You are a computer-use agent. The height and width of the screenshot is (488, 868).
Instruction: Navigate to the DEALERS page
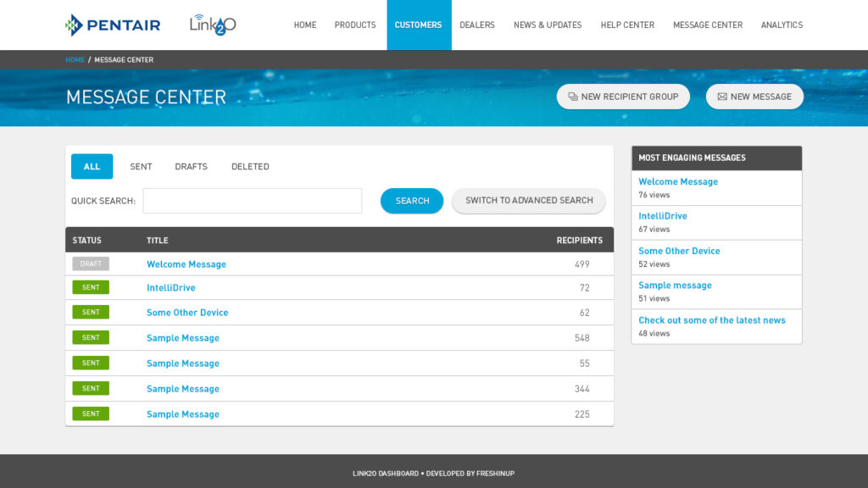point(477,25)
